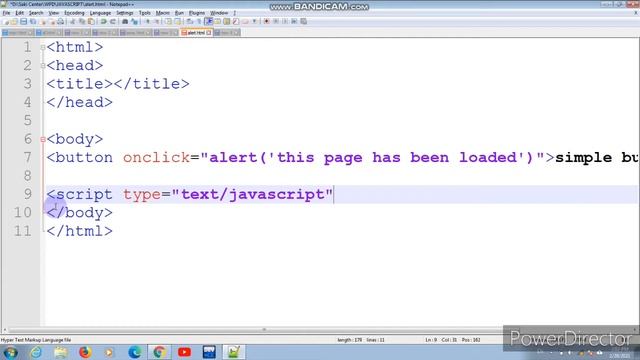
Task: Collapse the body fold on line 6
Action: coord(43,140)
